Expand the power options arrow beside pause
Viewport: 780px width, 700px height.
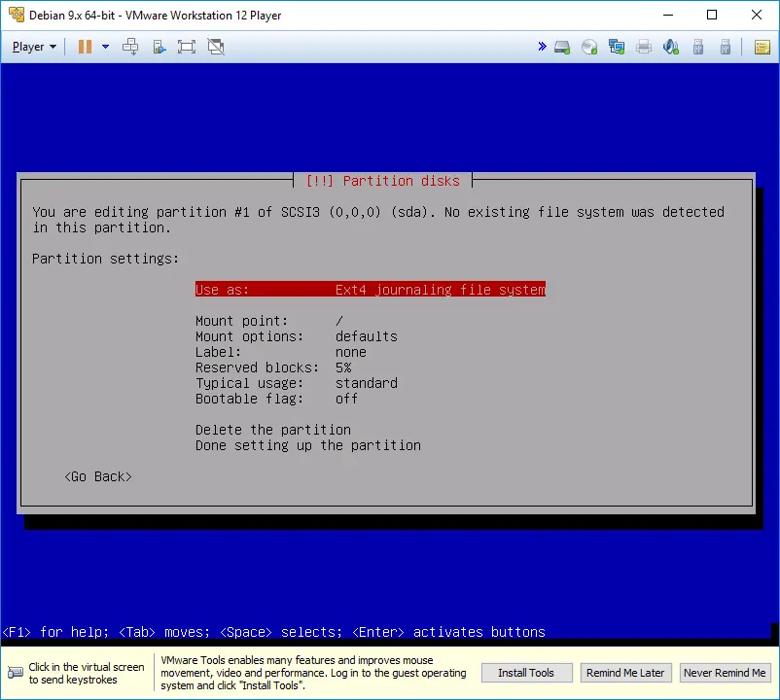pyautogui.click(x=105, y=47)
